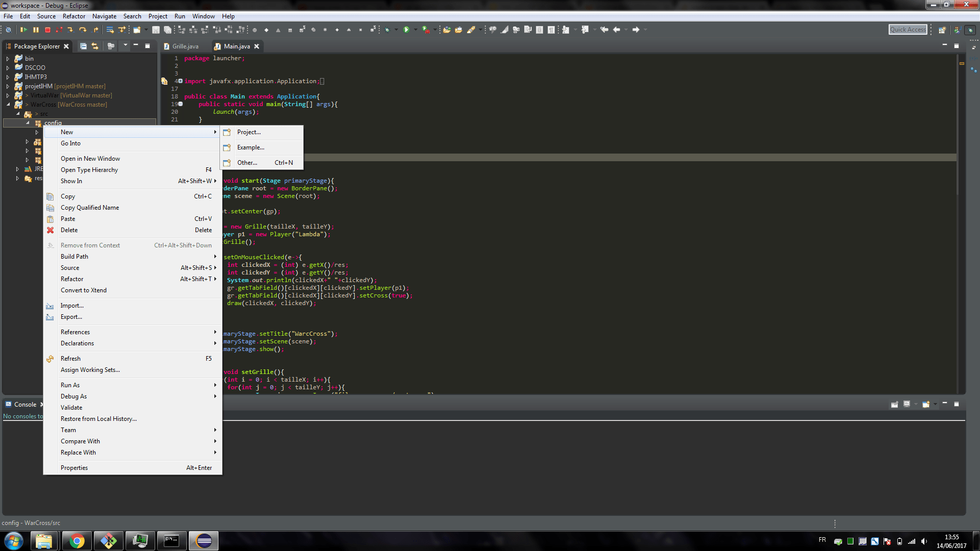980x551 pixels.
Task: Click the green Run button
Action: tap(406, 30)
